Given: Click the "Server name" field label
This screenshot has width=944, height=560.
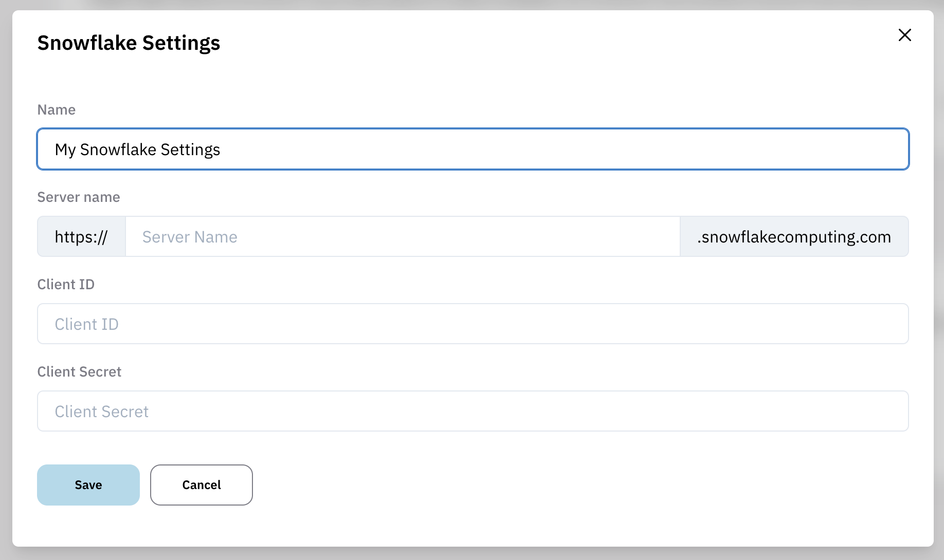Looking at the screenshot, I should coord(79,197).
